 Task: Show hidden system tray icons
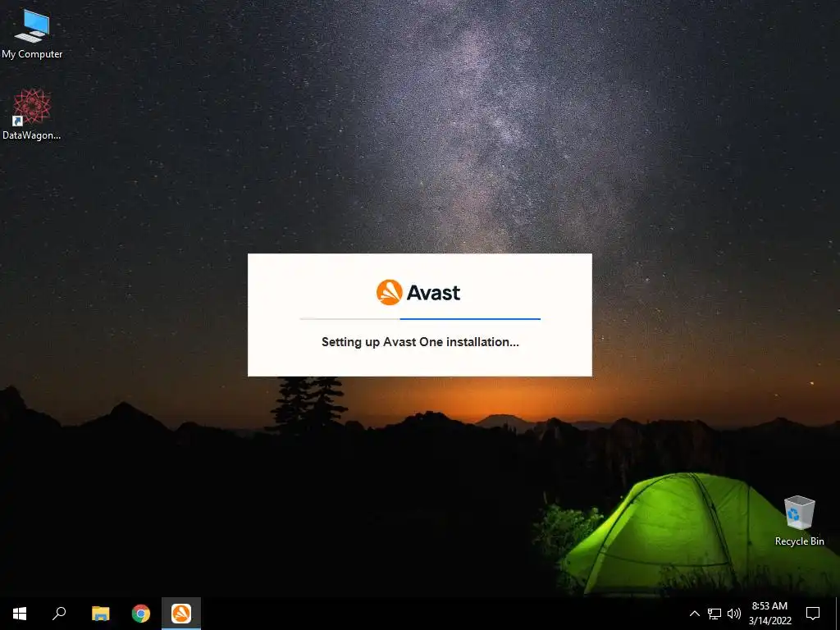(694, 614)
